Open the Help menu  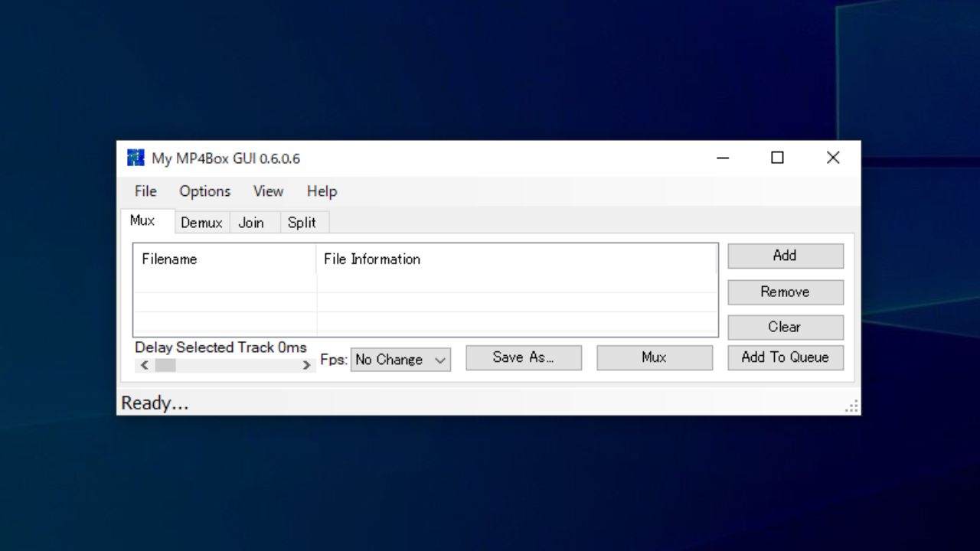pyautogui.click(x=322, y=191)
